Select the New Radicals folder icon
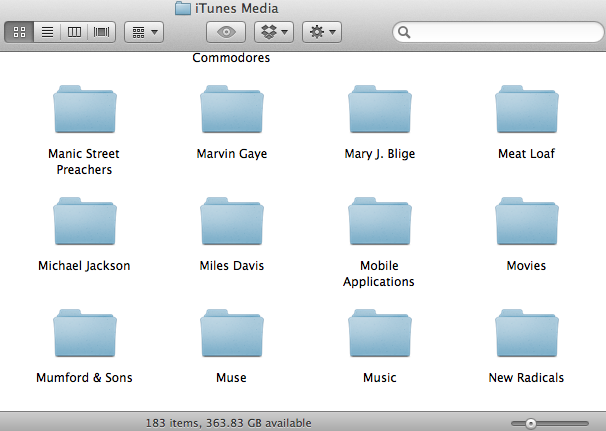 coord(527,333)
